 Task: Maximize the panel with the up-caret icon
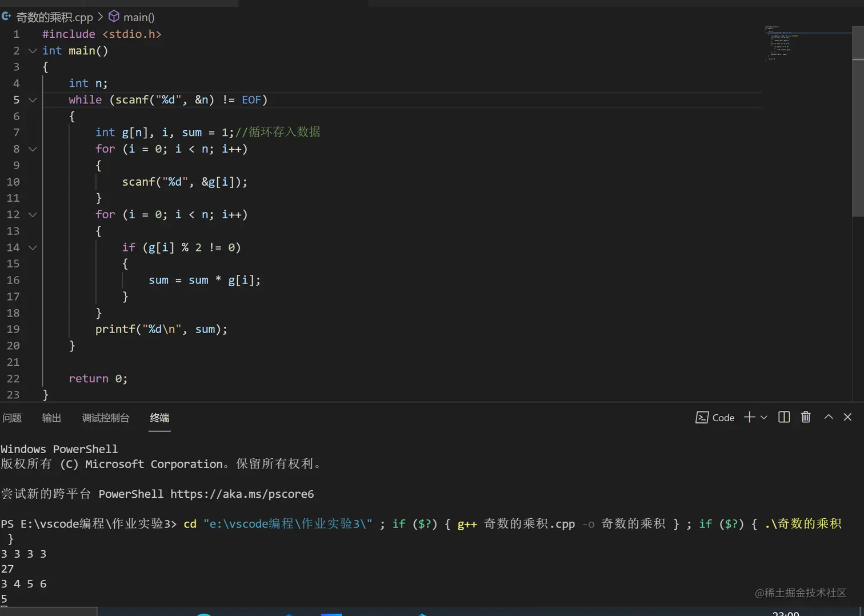tap(828, 417)
